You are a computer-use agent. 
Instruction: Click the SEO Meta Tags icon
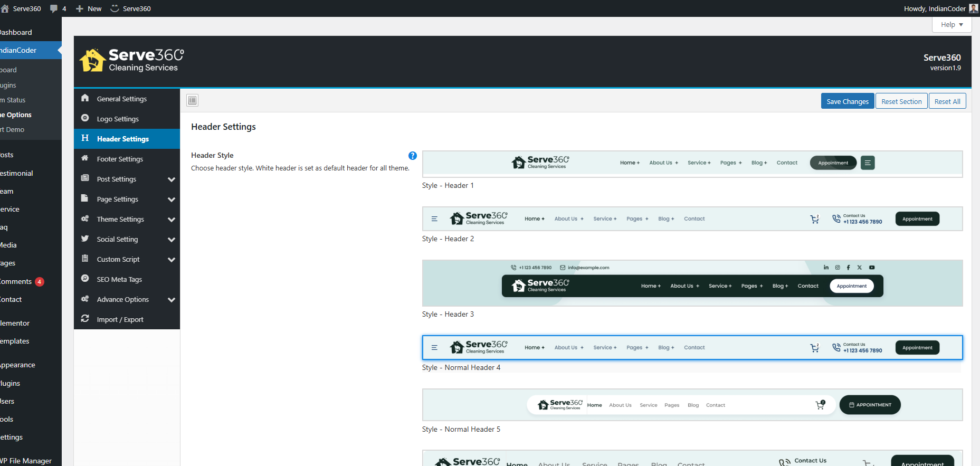click(85, 279)
